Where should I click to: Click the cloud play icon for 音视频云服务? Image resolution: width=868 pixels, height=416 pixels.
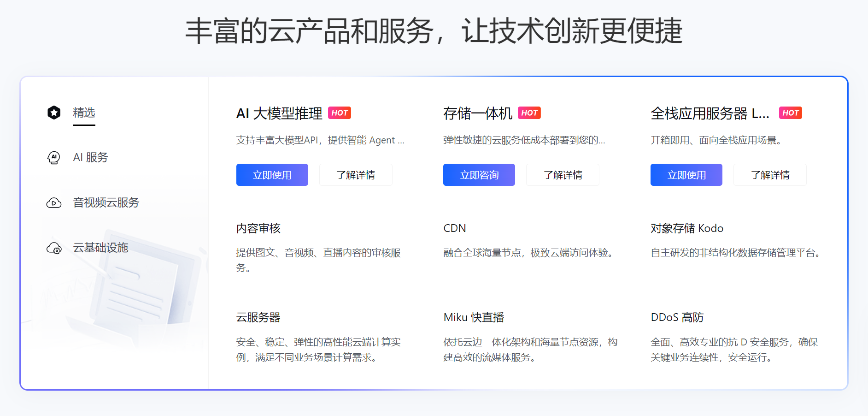point(54,203)
